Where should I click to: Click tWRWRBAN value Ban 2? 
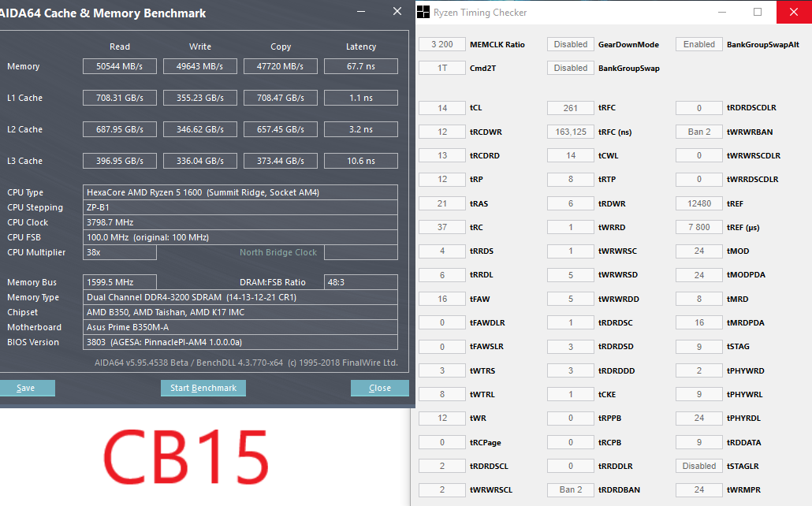click(698, 132)
